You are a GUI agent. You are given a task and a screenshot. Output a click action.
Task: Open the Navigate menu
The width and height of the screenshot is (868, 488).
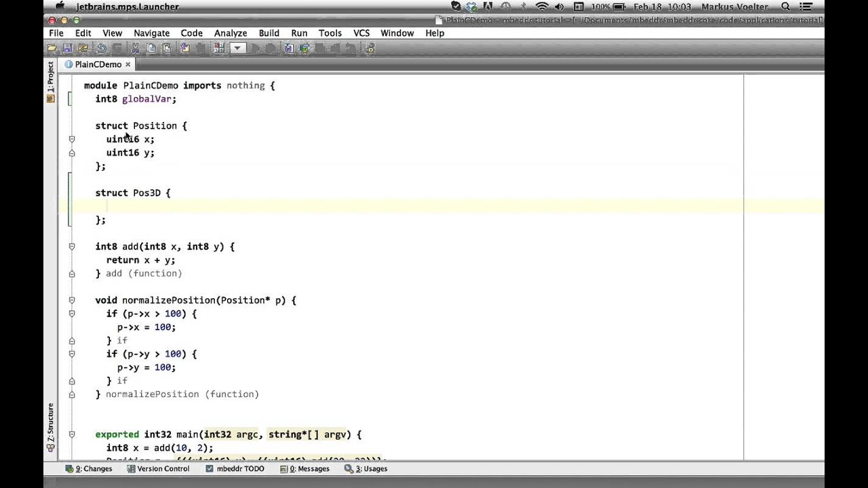(x=152, y=33)
